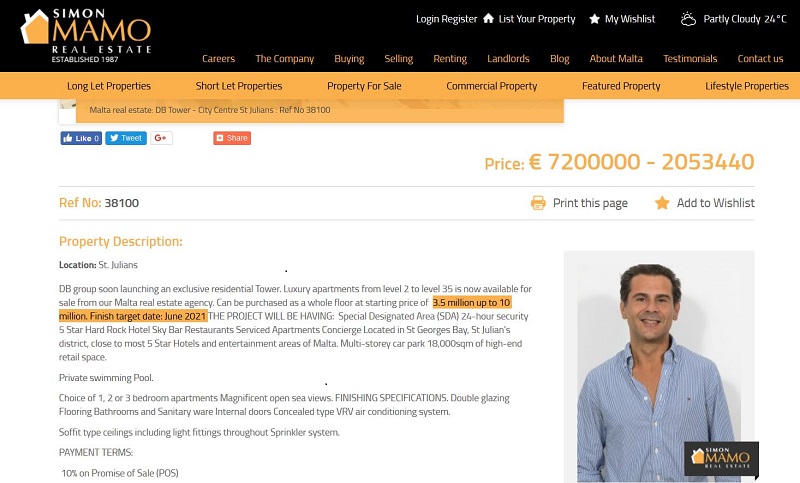Viewport: 800px width, 483px height.
Task: Open the Contact us page
Action: click(x=760, y=59)
